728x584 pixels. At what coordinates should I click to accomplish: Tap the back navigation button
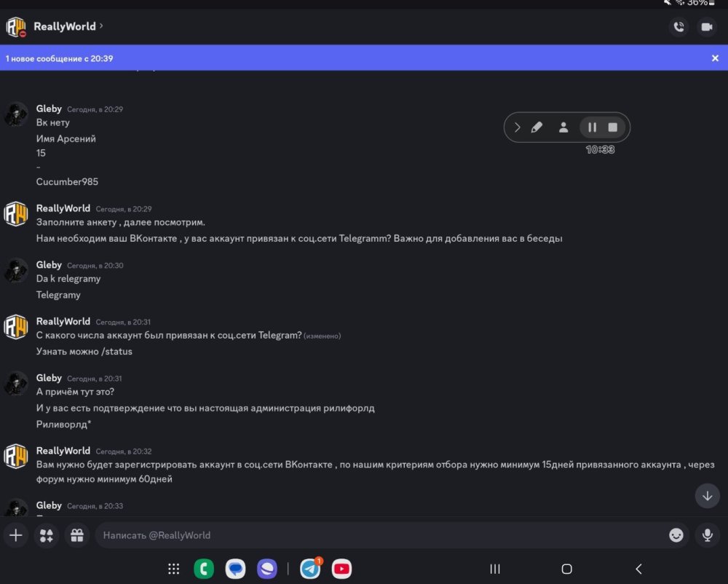pyautogui.click(x=639, y=569)
